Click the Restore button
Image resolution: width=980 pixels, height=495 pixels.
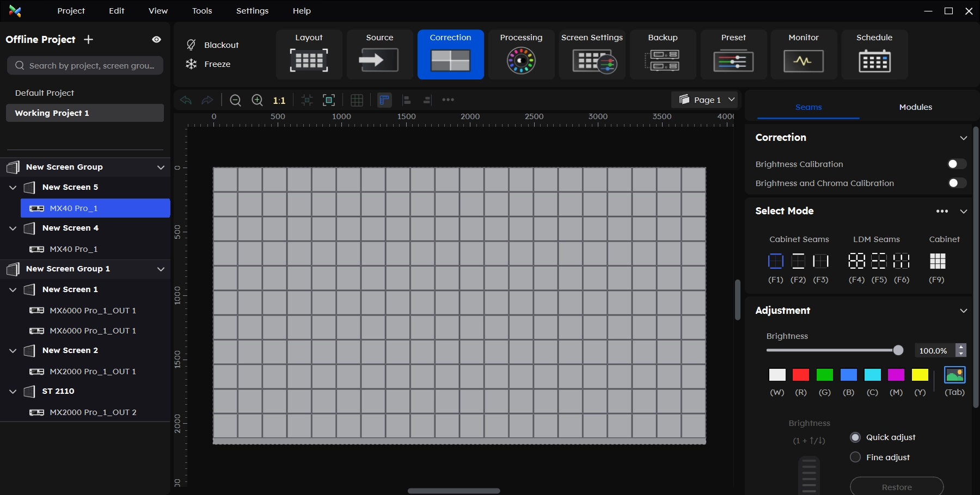pyautogui.click(x=896, y=487)
